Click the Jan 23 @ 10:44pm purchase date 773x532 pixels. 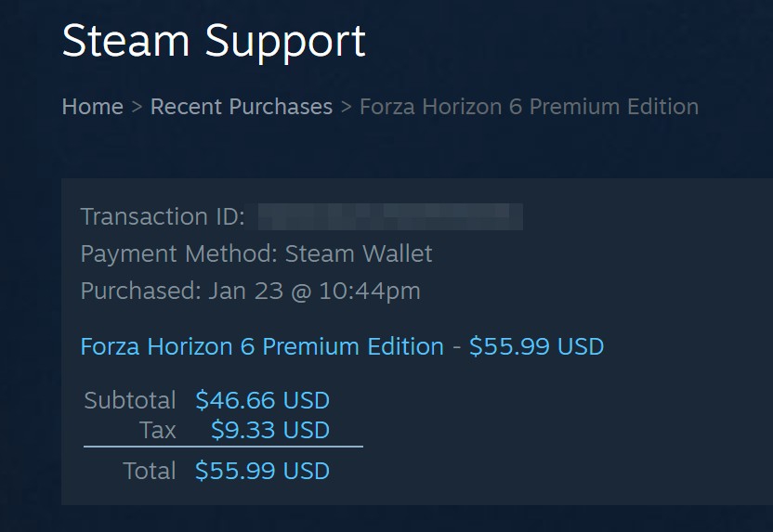(314, 291)
